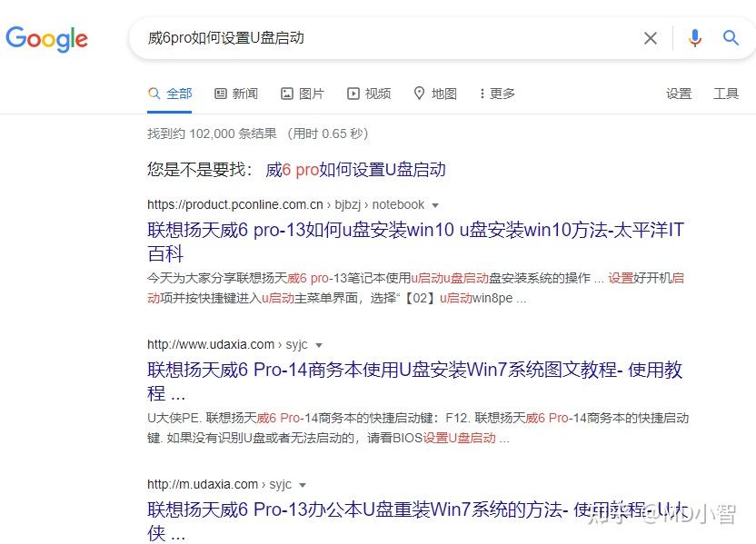Open the 更多 menu

pos(497,94)
